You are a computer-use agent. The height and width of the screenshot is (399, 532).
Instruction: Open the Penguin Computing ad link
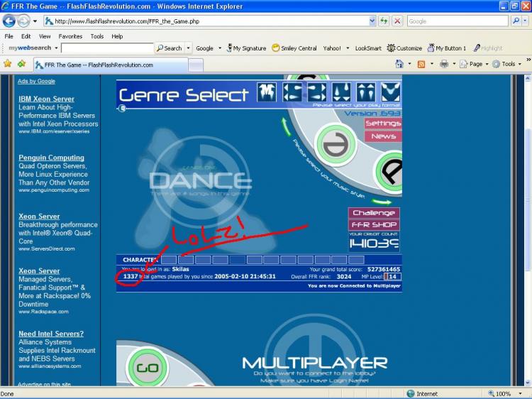pos(51,158)
